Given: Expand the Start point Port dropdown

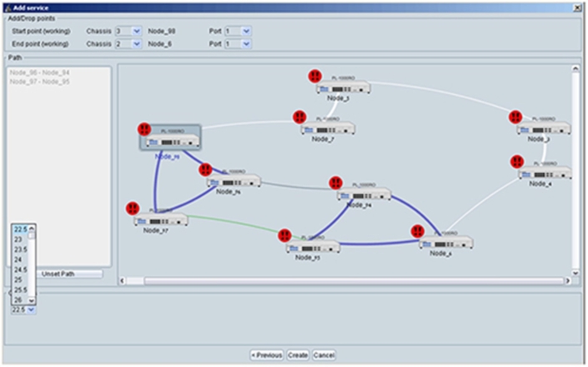Looking at the screenshot, I should (x=238, y=31).
